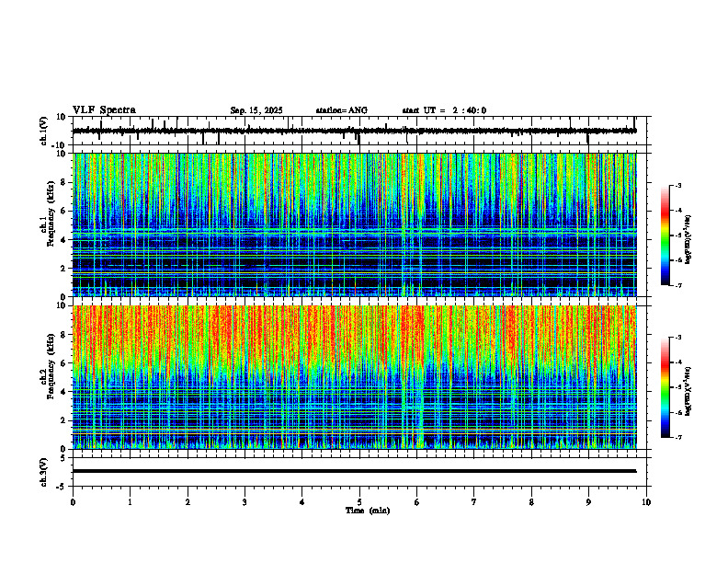The height and width of the screenshot is (563, 728).
Task: Click the time axis tick label "10"
Action: pos(646,502)
